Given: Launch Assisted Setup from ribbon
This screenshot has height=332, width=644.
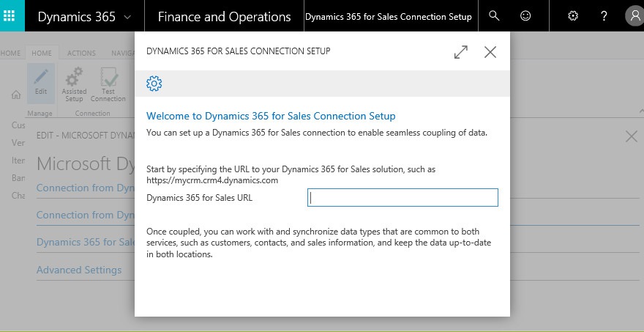Looking at the screenshot, I should (x=75, y=84).
